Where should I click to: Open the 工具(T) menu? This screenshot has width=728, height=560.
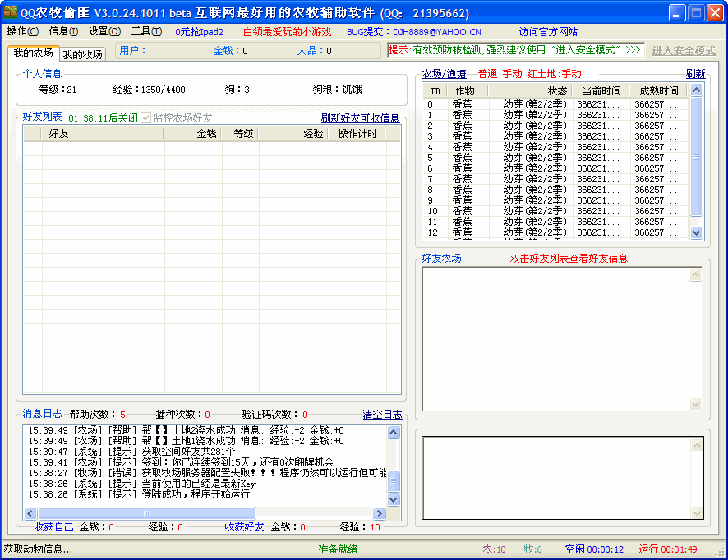(x=146, y=31)
